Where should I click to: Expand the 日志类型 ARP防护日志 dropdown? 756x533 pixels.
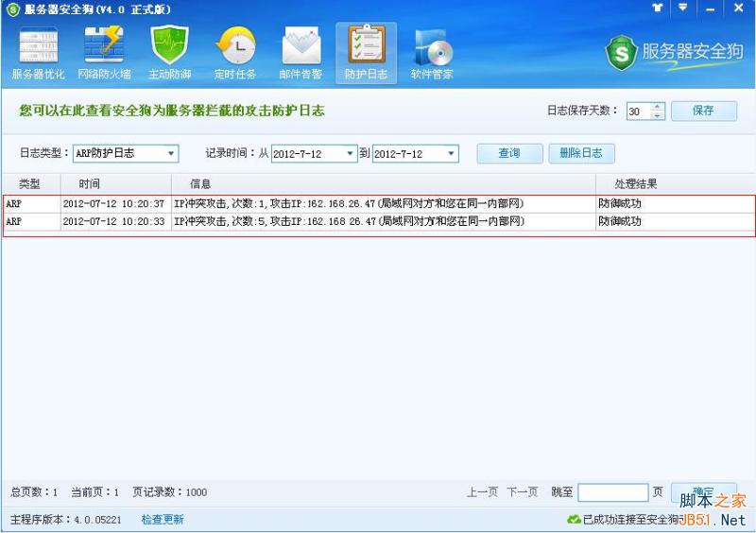(171, 153)
